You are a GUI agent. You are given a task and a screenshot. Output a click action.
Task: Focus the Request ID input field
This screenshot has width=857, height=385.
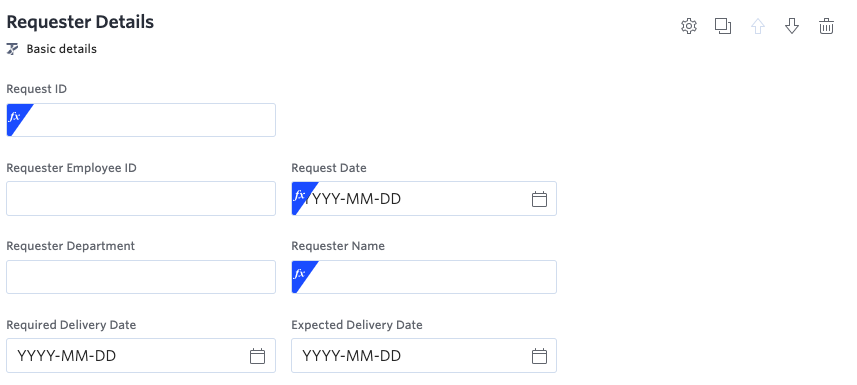[141, 120]
